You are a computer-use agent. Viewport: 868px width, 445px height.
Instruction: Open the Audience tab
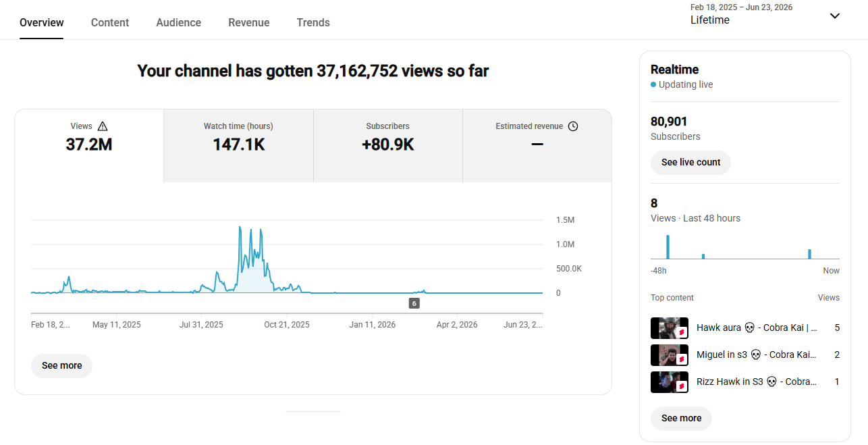click(179, 22)
